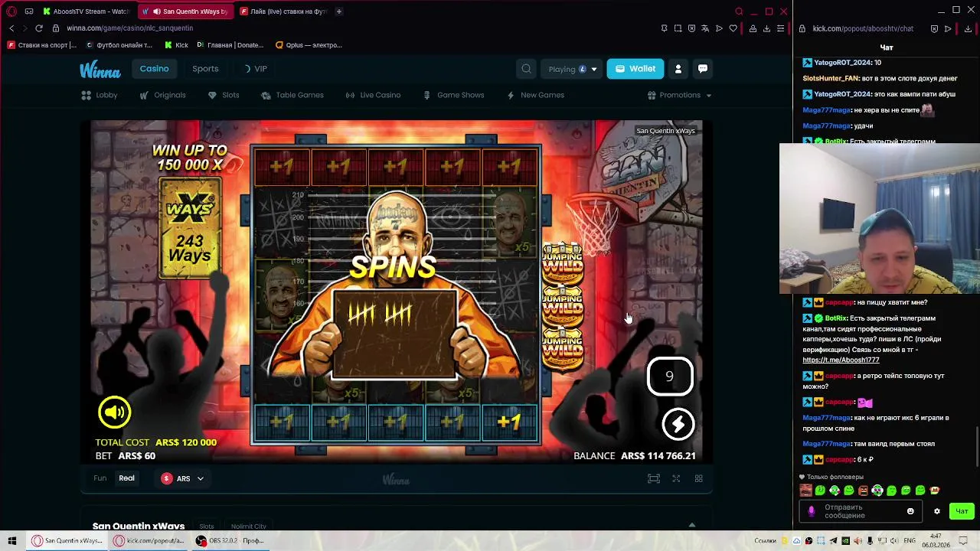Image resolution: width=980 pixels, height=551 pixels.
Task: Open the emoji picker in chat input
Action: click(x=910, y=511)
